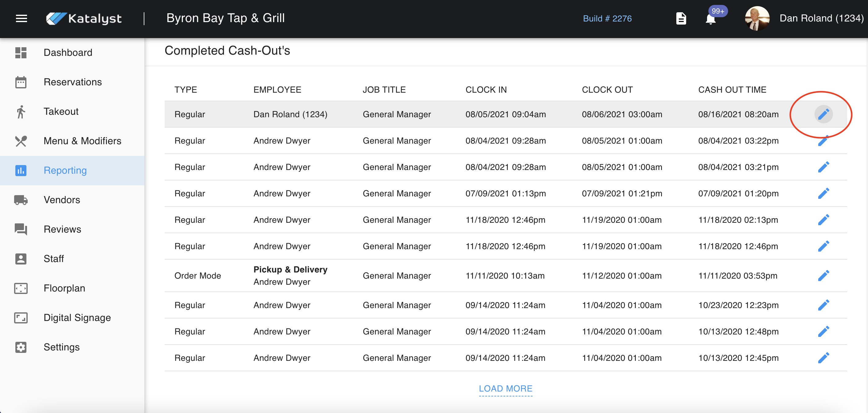Click the Katalyst logo
Image resolution: width=868 pixels, height=413 pixels.
[x=84, y=18]
